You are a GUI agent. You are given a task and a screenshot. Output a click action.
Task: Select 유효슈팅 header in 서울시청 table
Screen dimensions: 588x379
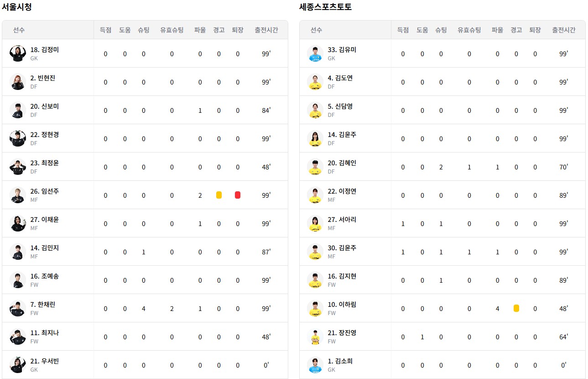[172, 30]
